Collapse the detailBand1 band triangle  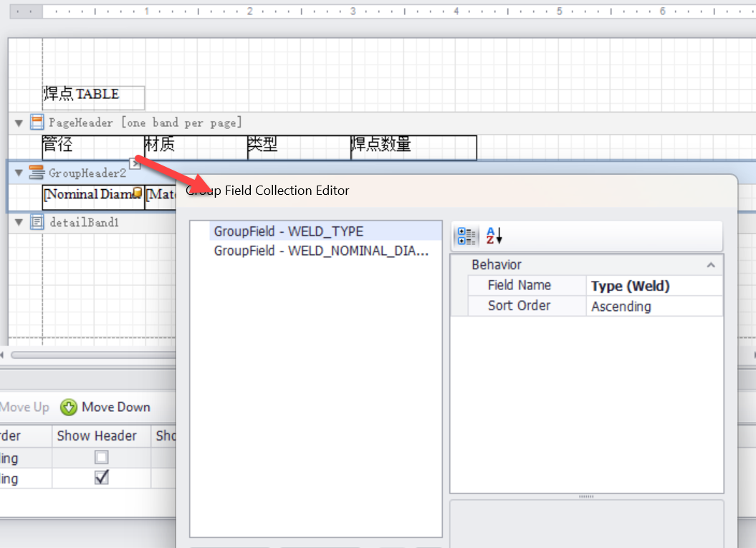[x=18, y=222]
